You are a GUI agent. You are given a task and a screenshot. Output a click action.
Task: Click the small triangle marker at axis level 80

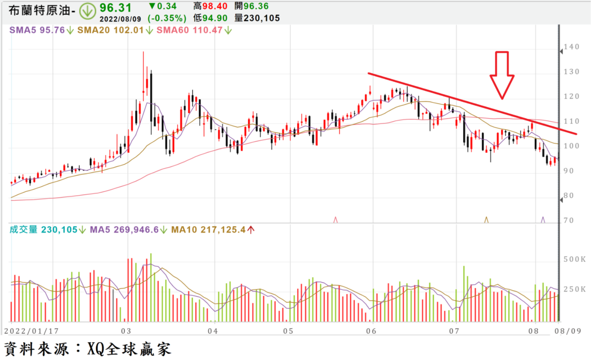(x=561, y=200)
